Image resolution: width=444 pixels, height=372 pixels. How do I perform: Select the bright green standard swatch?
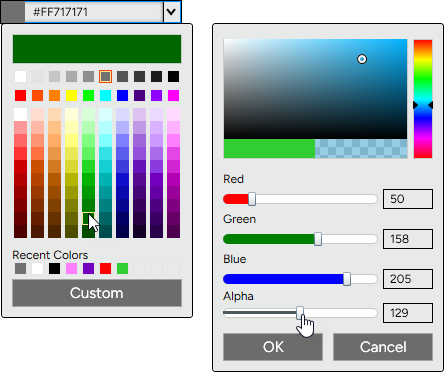(x=88, y=96)
